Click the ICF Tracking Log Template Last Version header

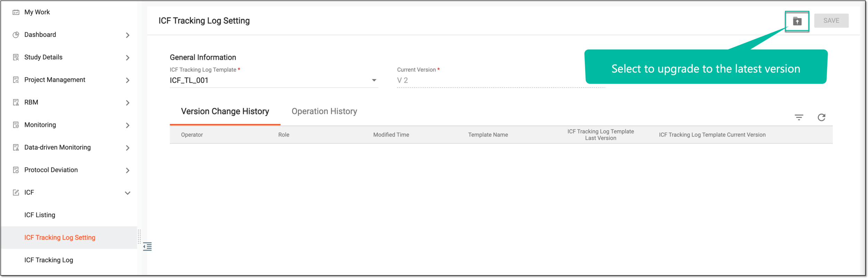[601, 135]
